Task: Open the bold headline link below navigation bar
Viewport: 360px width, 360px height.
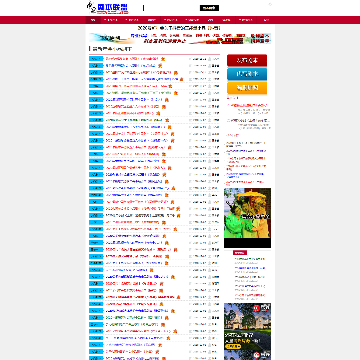Action: coord(179,28)
